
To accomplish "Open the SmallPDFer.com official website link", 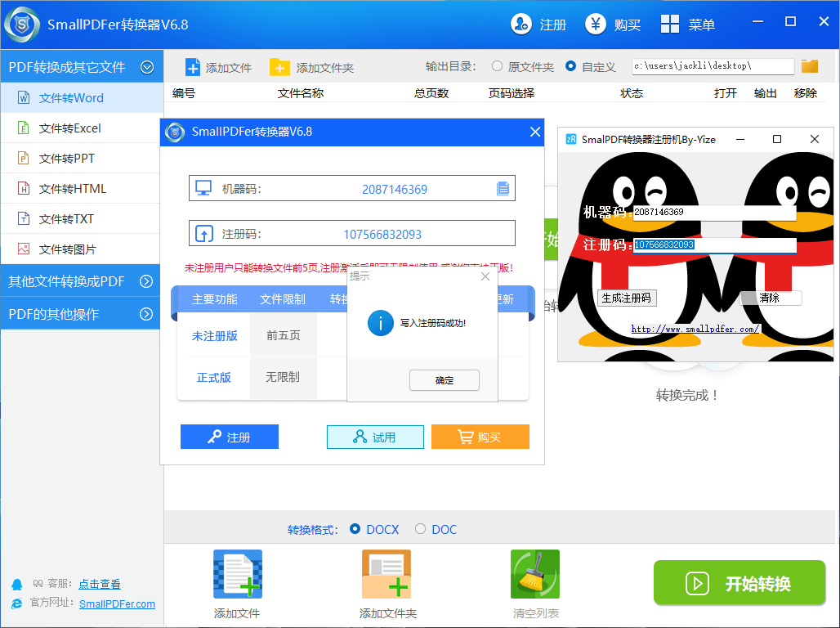I will tap(118, 603).
